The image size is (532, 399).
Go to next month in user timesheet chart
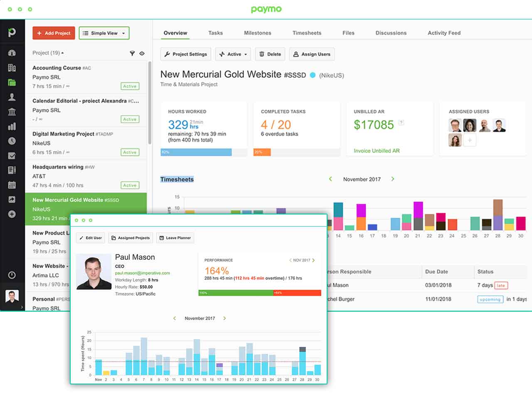tap(224, 318)
